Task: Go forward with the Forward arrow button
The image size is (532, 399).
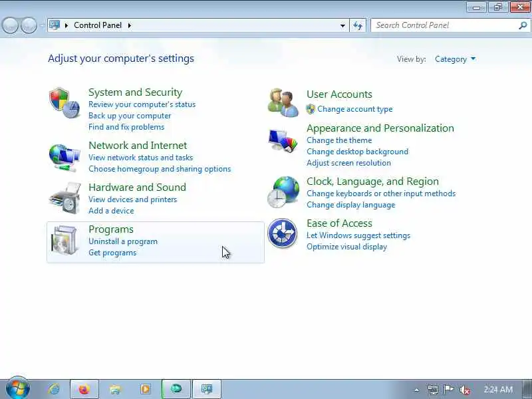Action: pos(29,25)
